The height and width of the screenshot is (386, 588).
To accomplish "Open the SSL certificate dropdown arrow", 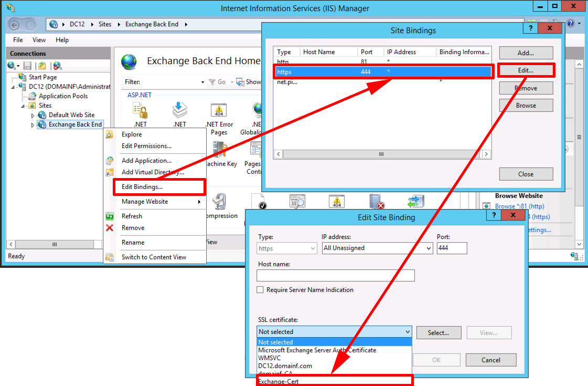I will [408, 332].
